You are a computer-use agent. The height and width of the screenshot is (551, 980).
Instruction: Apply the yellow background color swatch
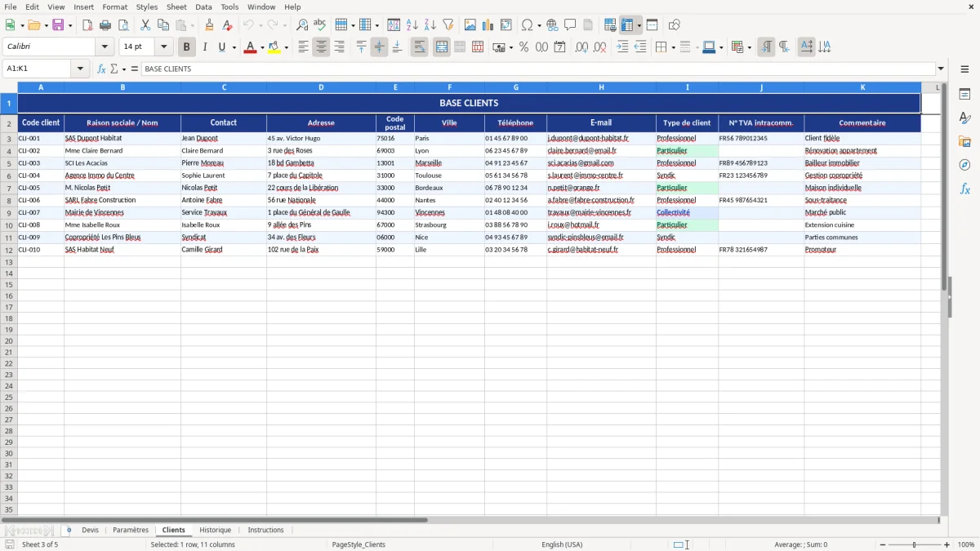[x=274, y=47]
